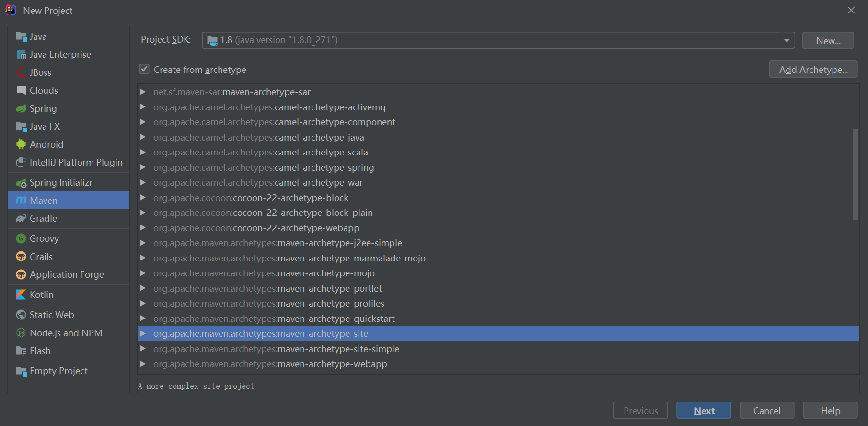Select camel-archetype-war archetype row
868x426 pixels.
pos(498,182)
